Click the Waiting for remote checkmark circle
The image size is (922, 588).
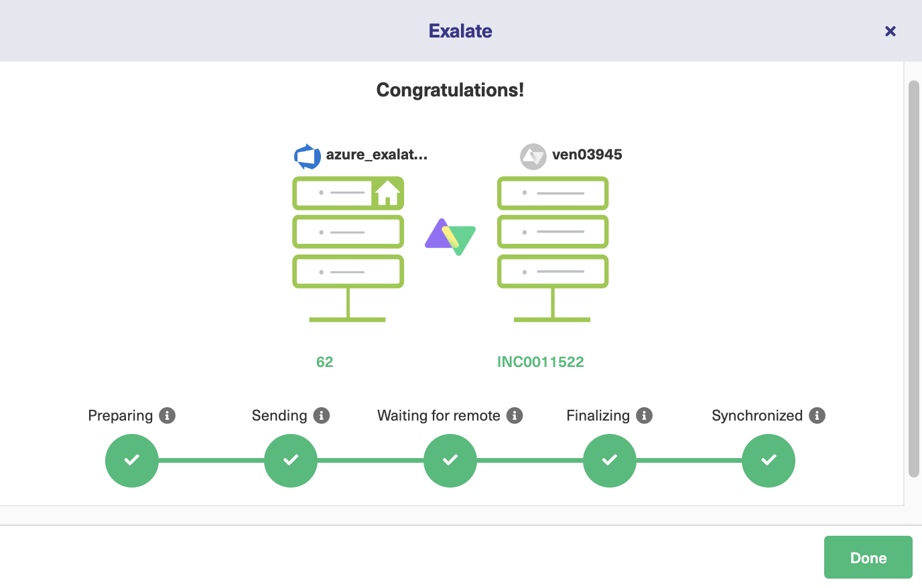[450, 461]
